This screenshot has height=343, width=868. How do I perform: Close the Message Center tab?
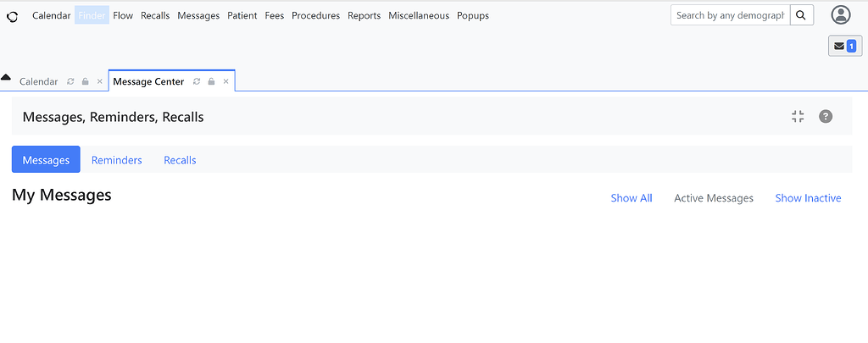pyautogui.click(x=225, y=82)
